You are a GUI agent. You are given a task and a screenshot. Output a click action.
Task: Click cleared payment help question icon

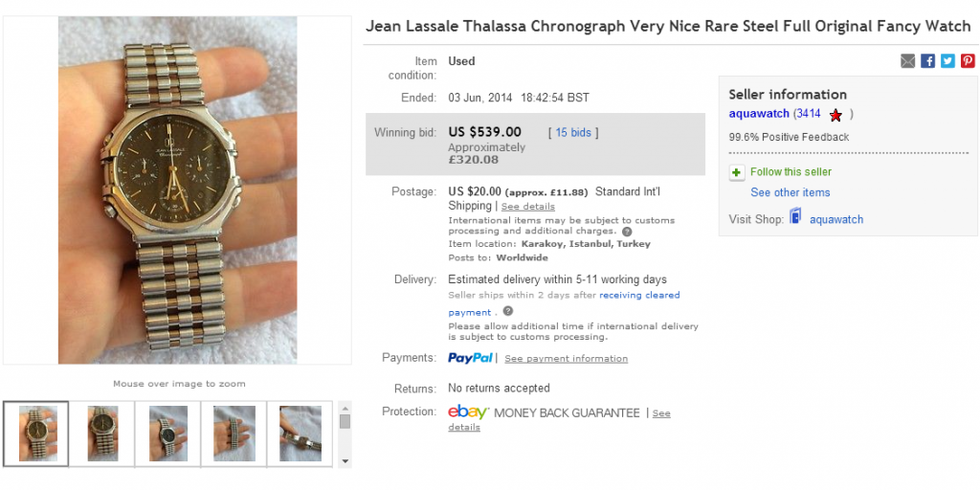(x=508, y=311)
